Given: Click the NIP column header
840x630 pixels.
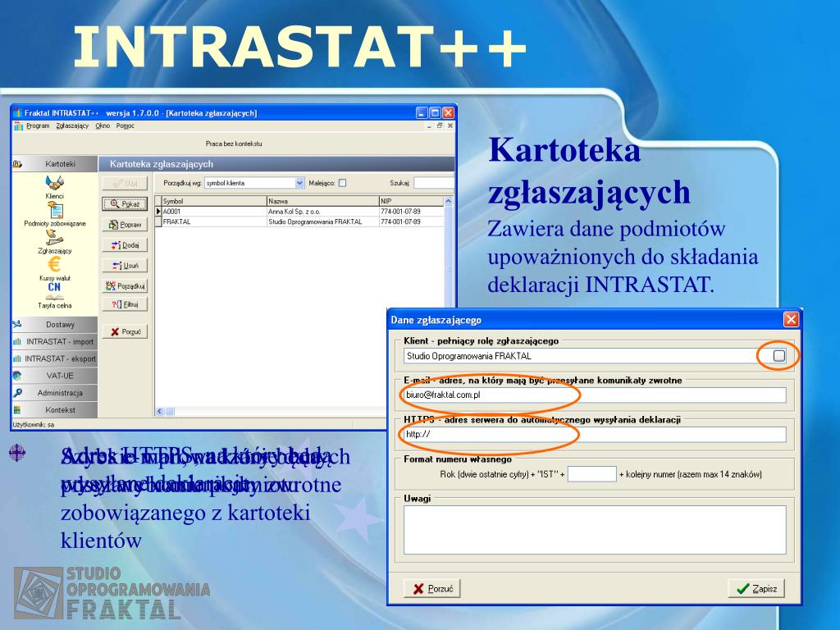Looking at the screenshot, I should tap(412, 202).
